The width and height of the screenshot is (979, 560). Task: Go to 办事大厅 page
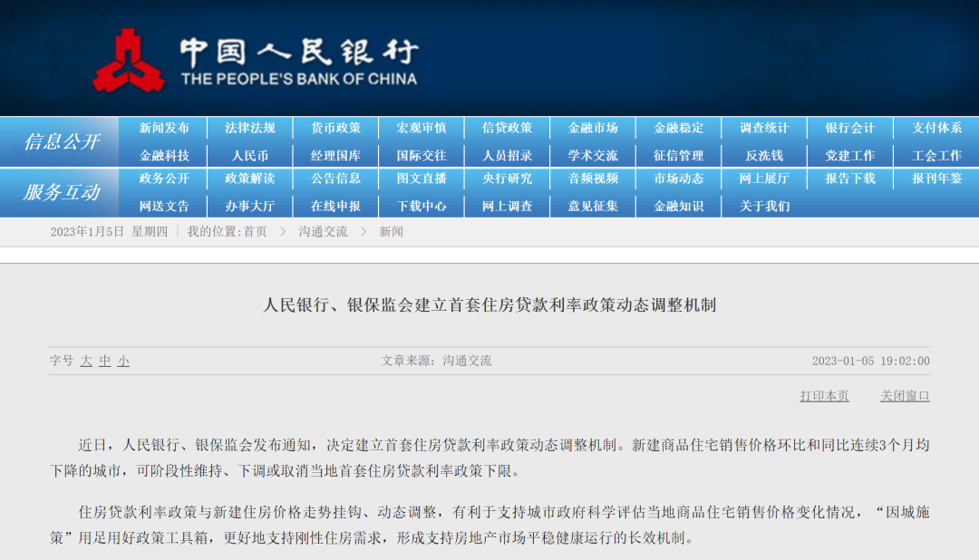[250, 206]
